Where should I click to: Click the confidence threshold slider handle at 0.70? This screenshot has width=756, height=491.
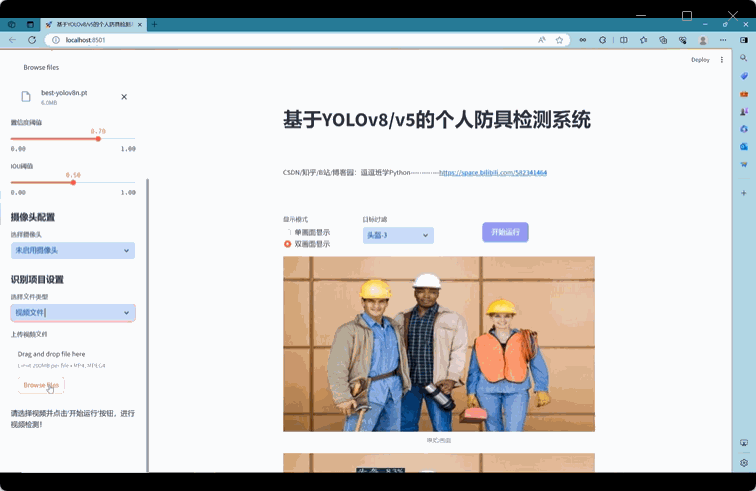pyautogui.click(x=98, y=139)
